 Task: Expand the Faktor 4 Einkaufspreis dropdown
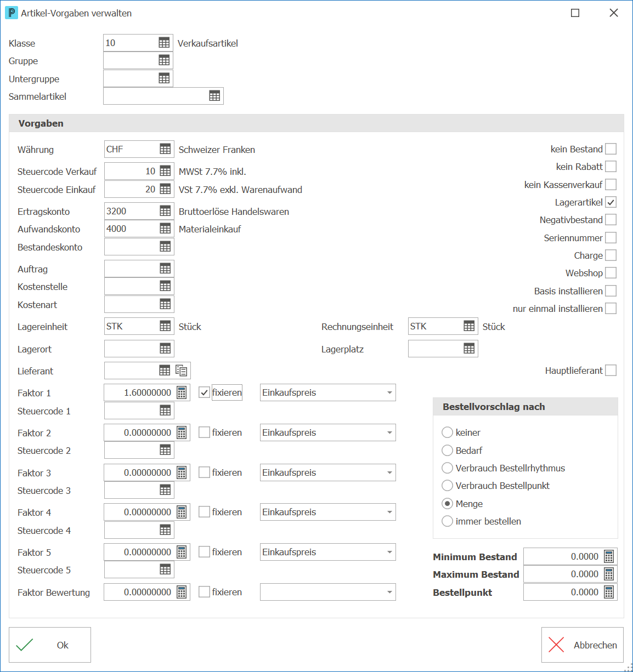pyautogui.click(x=389, y=512)
